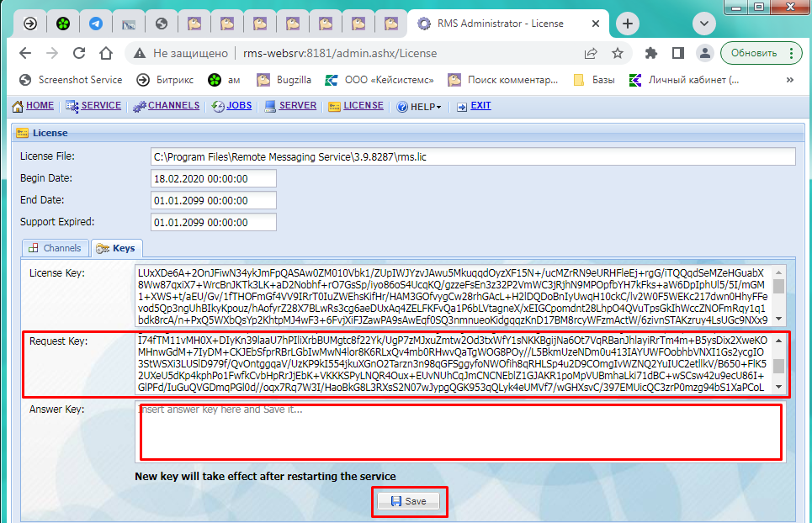Click the Begin Date field
812x523 pixels.
click(214, 178)
